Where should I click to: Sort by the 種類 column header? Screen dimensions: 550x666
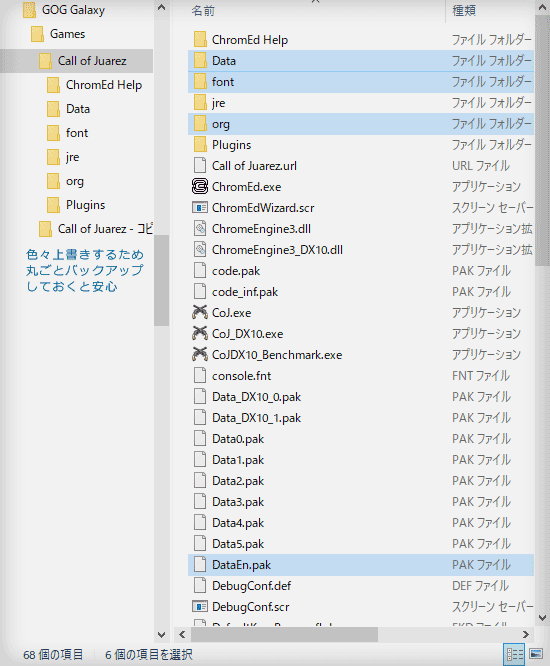click(x=464, y=11)
